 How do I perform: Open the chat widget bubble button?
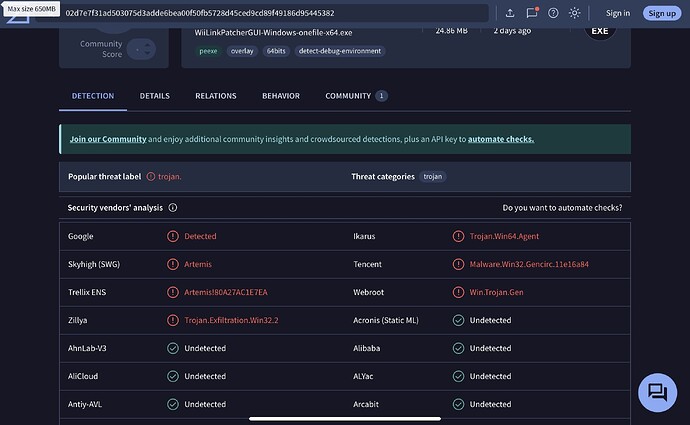(656, 391)
